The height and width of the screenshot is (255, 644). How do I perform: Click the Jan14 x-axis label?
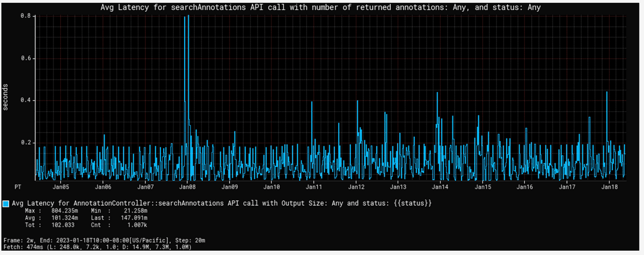441,187
